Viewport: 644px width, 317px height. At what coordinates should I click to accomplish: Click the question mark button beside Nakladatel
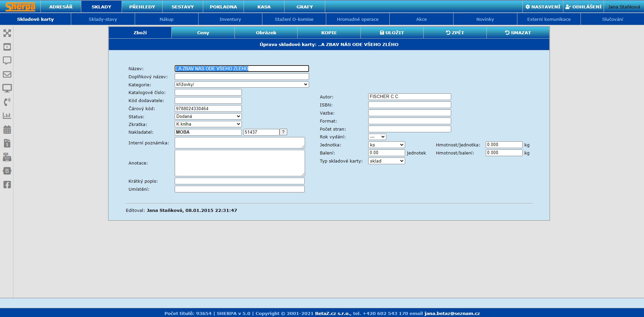pos(284,132)
